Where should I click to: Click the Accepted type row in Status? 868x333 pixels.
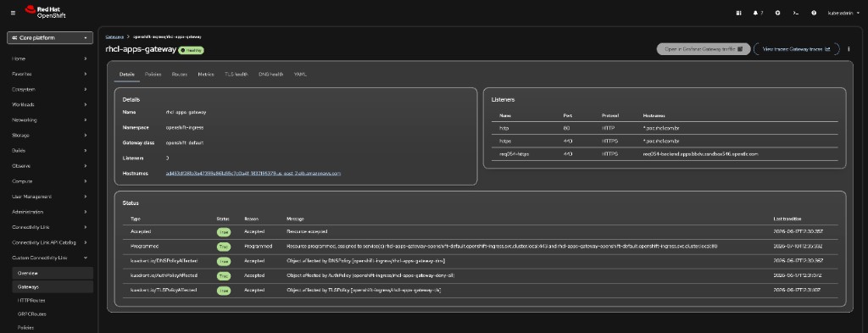point(480,232)
